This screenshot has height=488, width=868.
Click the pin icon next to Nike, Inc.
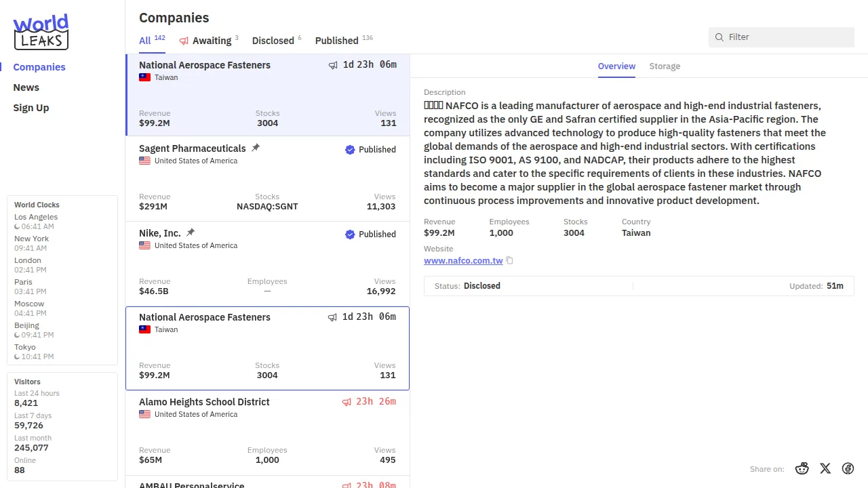coord(191,232)
